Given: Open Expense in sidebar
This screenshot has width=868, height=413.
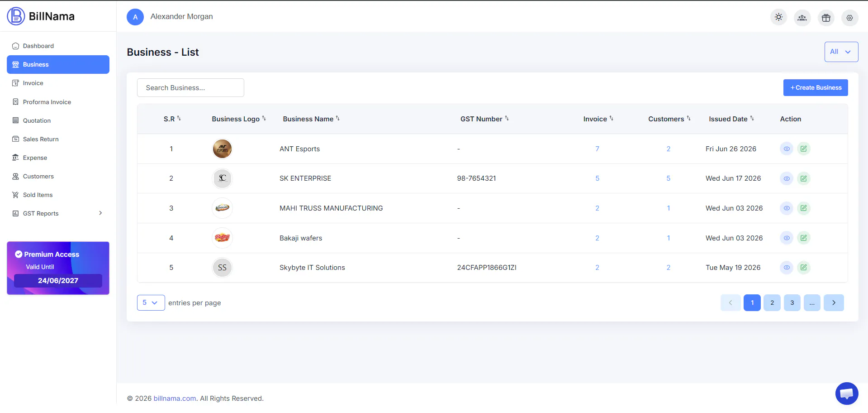Looking at the screenshot, I should tap(58, 158).
